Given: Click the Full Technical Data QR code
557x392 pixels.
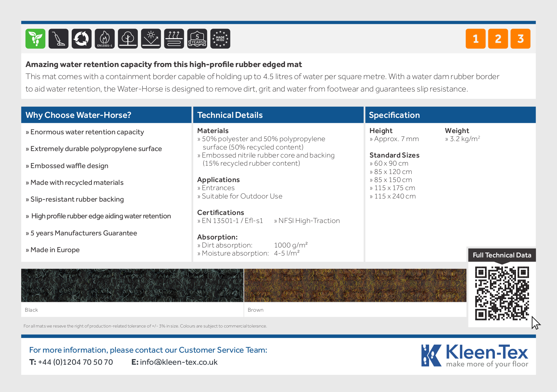Looking at the screenshot, I should [x=502, y=293].
